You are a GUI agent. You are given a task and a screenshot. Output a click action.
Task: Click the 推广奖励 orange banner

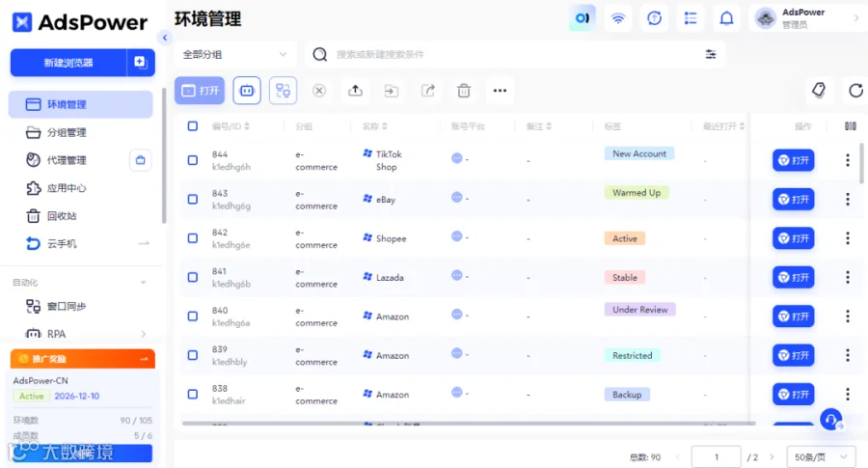83,359
